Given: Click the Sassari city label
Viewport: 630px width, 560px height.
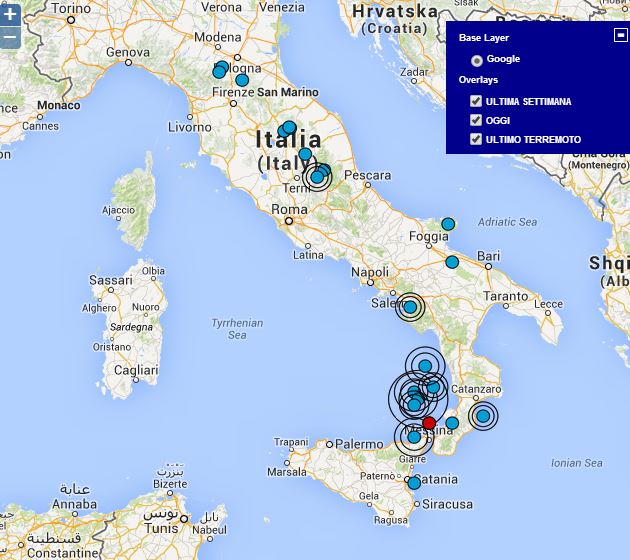Looking at the screenshot, I should [111, 280].
